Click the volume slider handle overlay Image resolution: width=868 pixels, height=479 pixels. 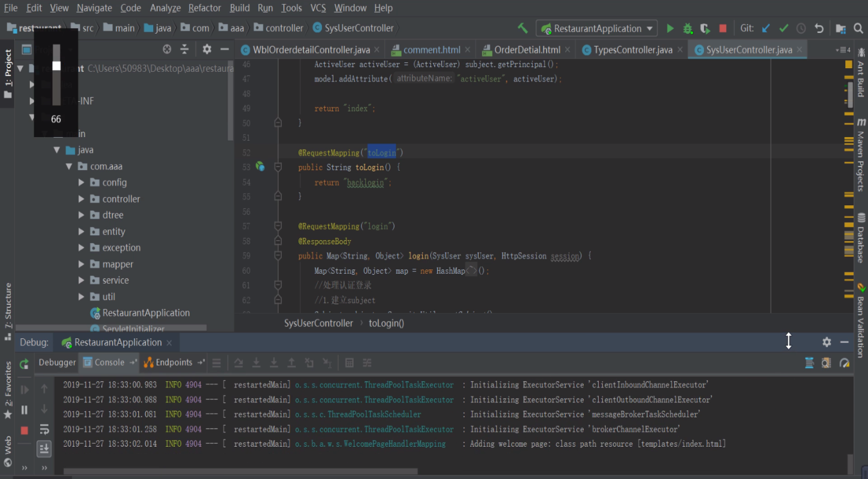pos(56,66)
